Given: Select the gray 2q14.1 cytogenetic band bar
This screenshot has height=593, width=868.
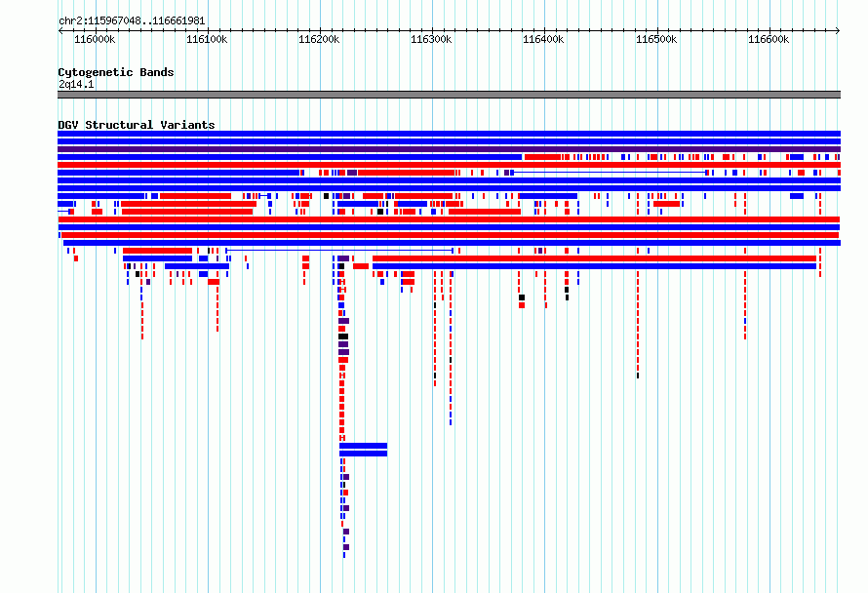Looking at the screenshot, I should click(449, 95).
